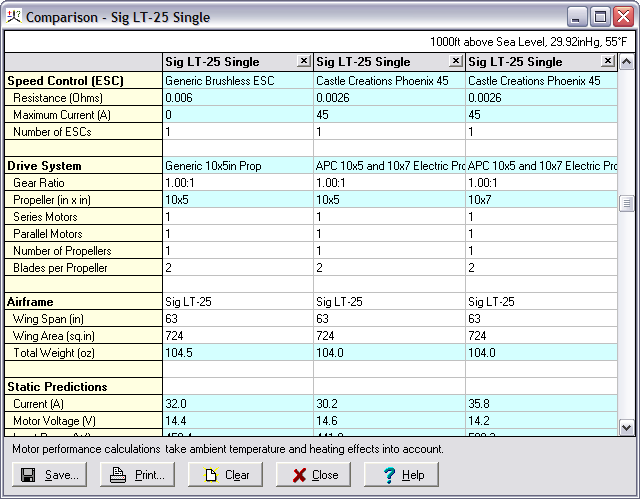Click the 10x7 propeller value
The height and width of the screenshot is (499, 640).
coord(541,200)
